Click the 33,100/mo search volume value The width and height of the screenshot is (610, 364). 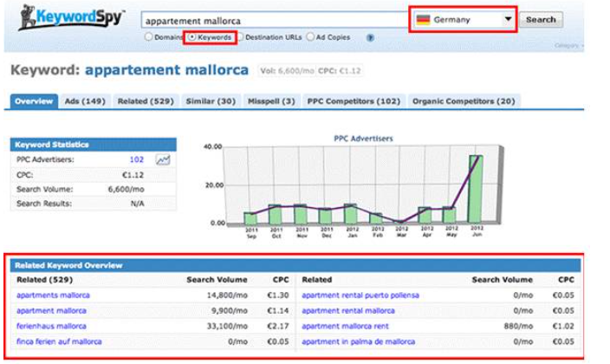coord(227,326)
